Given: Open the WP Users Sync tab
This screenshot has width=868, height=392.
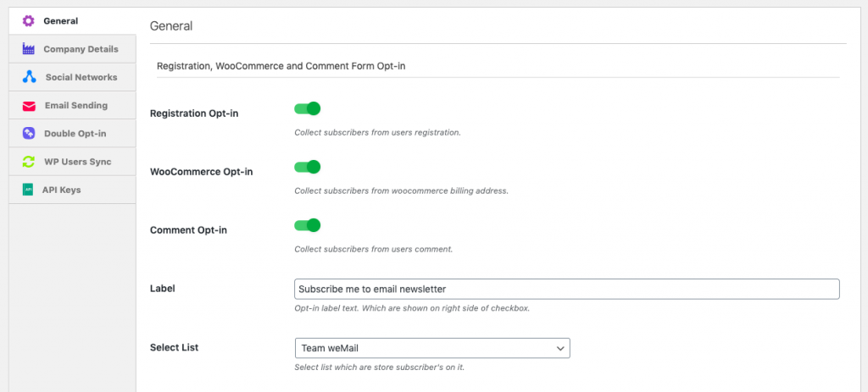Looking at the screenshot, I should tap(78, 162).
